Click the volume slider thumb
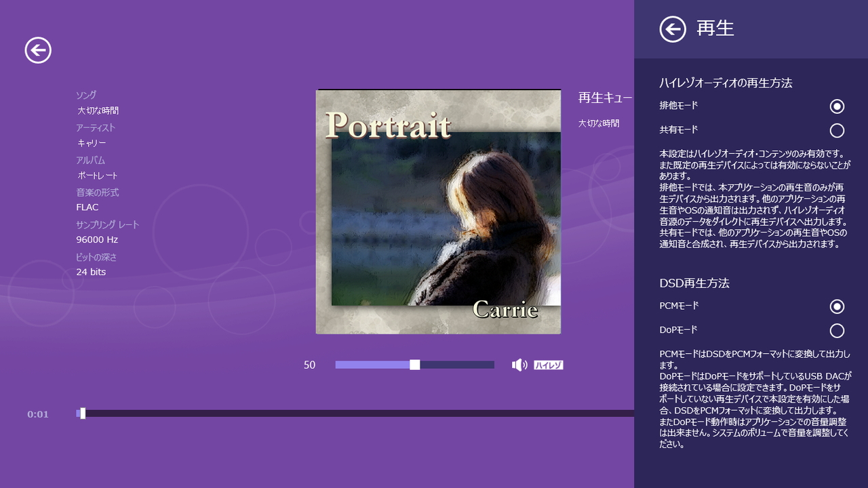868x488 pixels. (415, 365)
